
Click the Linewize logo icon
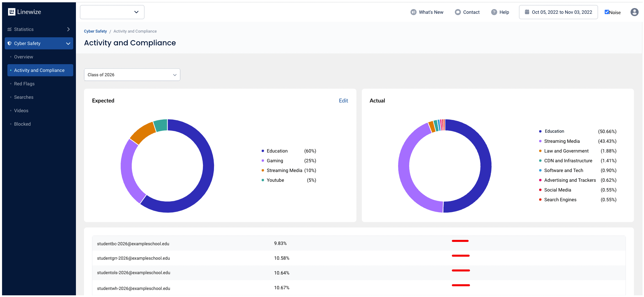pyautogui.click(x=12, y=12)
